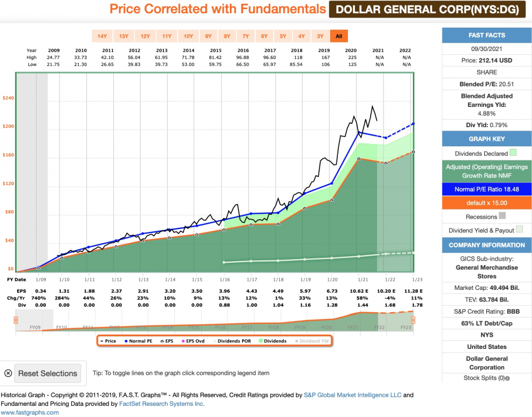Toggle Dividends POR legend item
This screenshot has width=532, height=417.
(232, 341)
